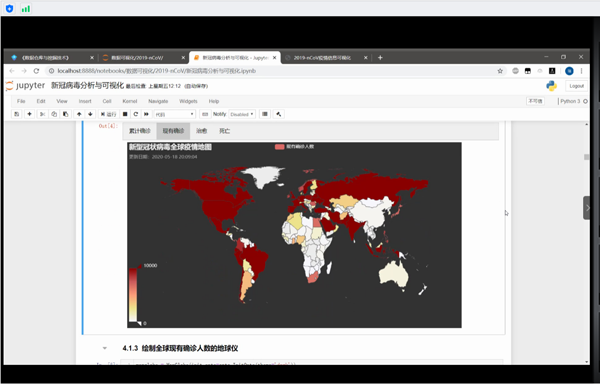Switch to the 死亡 chart tab
This screenshot has height=384, width=600.
[225, 131]
